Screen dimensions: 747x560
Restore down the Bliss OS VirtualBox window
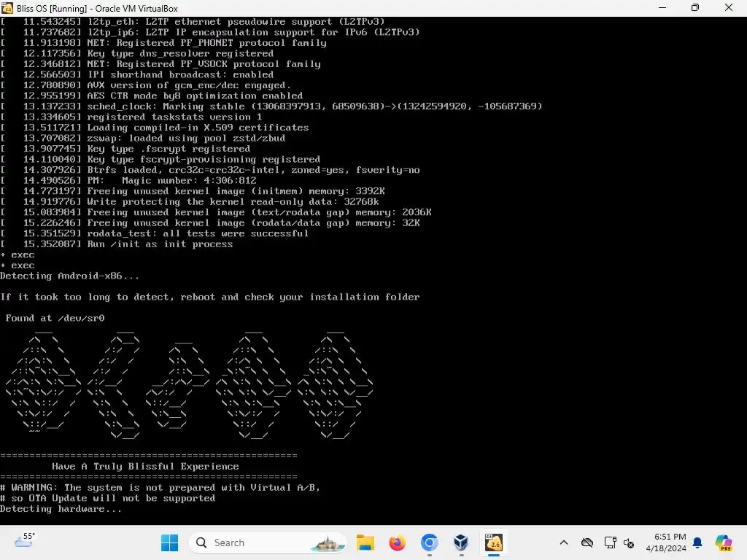695,8
